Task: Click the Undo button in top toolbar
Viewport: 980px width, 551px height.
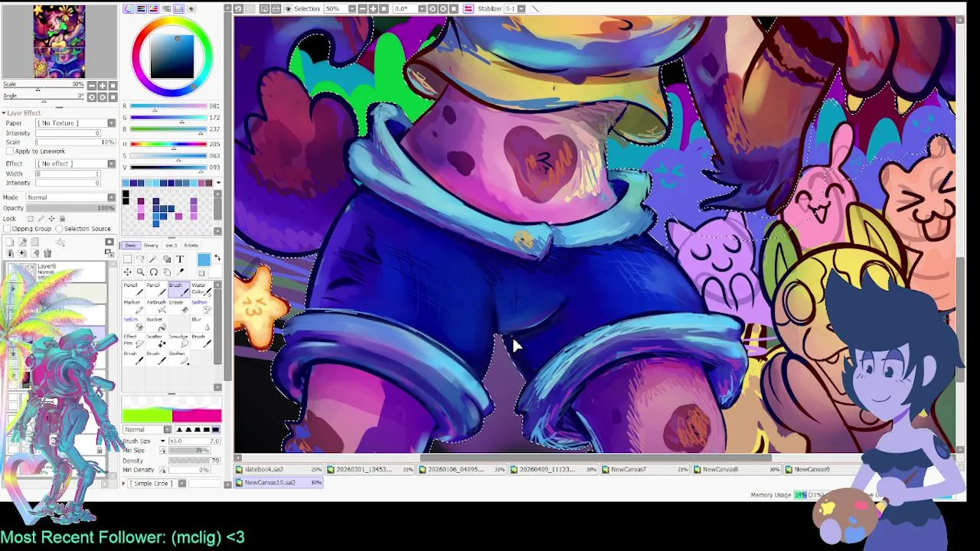Action: [x=238, y=8]
